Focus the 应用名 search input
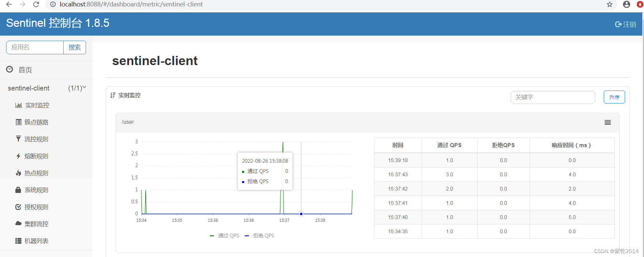Image resolution: width=644 pixels, height=257 pixels. pos(35,47)
